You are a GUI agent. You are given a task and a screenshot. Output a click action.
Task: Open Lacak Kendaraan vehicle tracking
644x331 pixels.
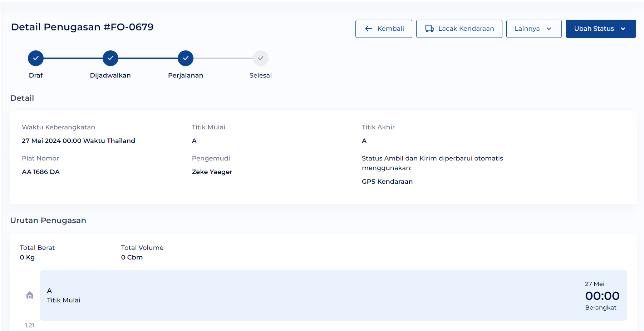pos(459,29)
